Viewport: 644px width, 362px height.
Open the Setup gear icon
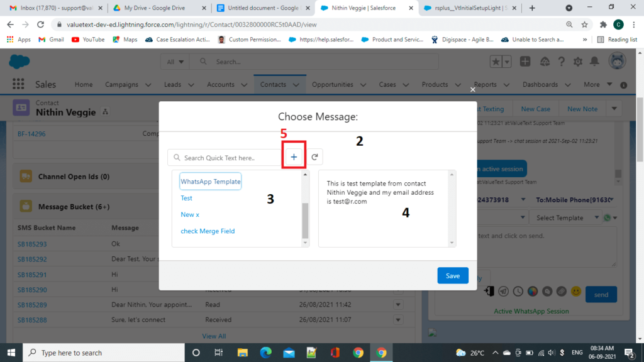point(577,61)
